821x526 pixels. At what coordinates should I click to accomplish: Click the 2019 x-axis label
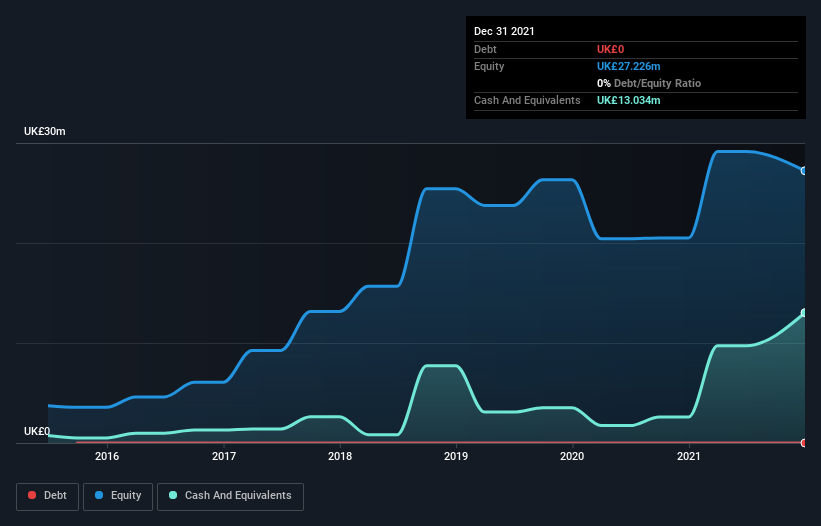click(456, 456)
